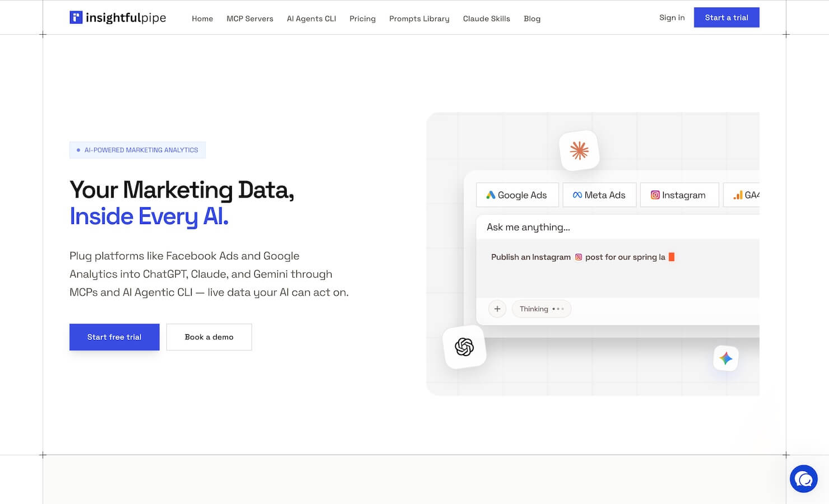Click the Gemini sparkle icon
The width and height of the screenshot is (829, 504).
click(x=726, y=358)
